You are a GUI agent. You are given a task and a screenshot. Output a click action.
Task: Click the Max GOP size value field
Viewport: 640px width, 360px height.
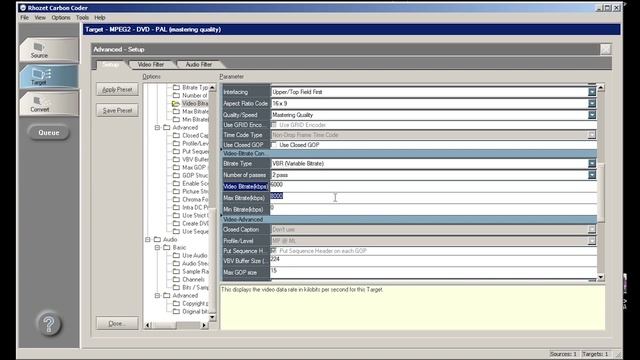pyautogui.click(x=433, y=272)
